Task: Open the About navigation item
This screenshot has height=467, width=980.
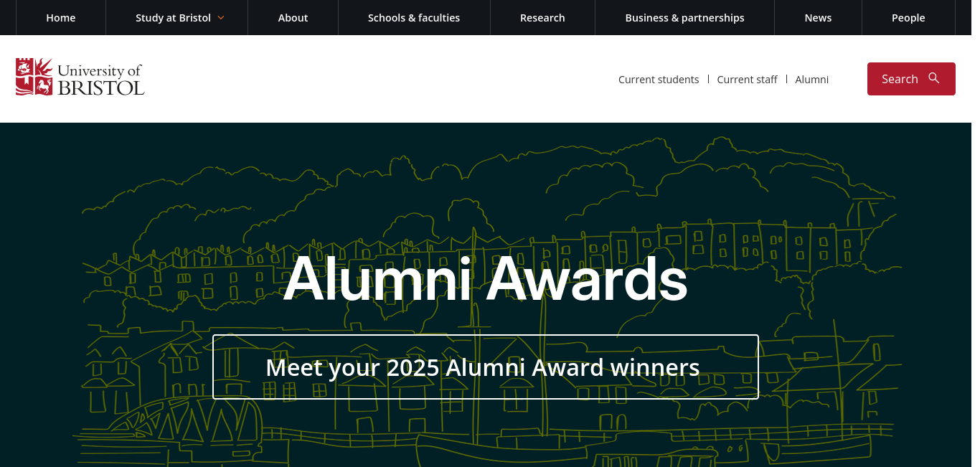Action: [293, 17]
